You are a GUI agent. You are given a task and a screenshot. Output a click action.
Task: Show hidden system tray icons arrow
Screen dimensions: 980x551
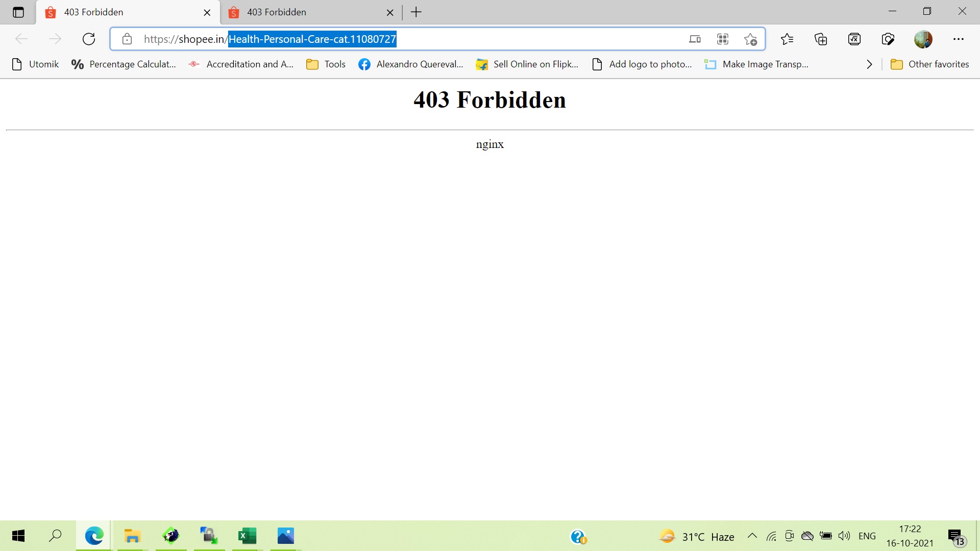pos(752,536)
